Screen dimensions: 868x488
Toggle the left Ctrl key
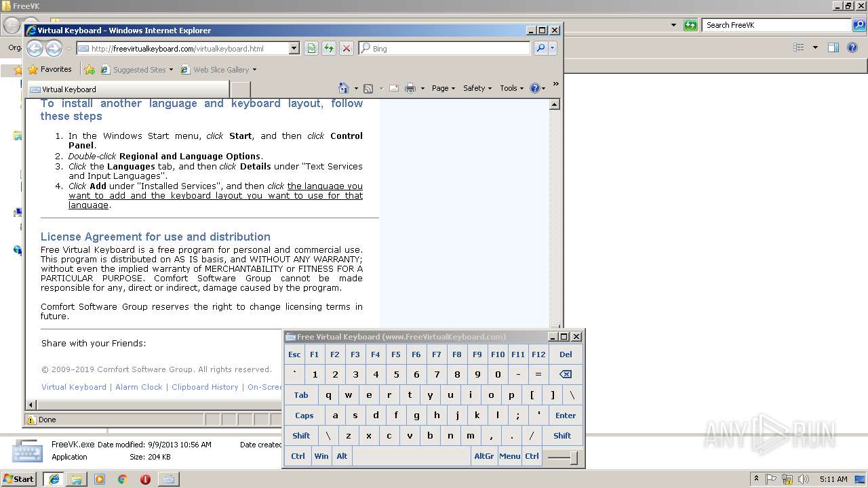click(298, 456)
